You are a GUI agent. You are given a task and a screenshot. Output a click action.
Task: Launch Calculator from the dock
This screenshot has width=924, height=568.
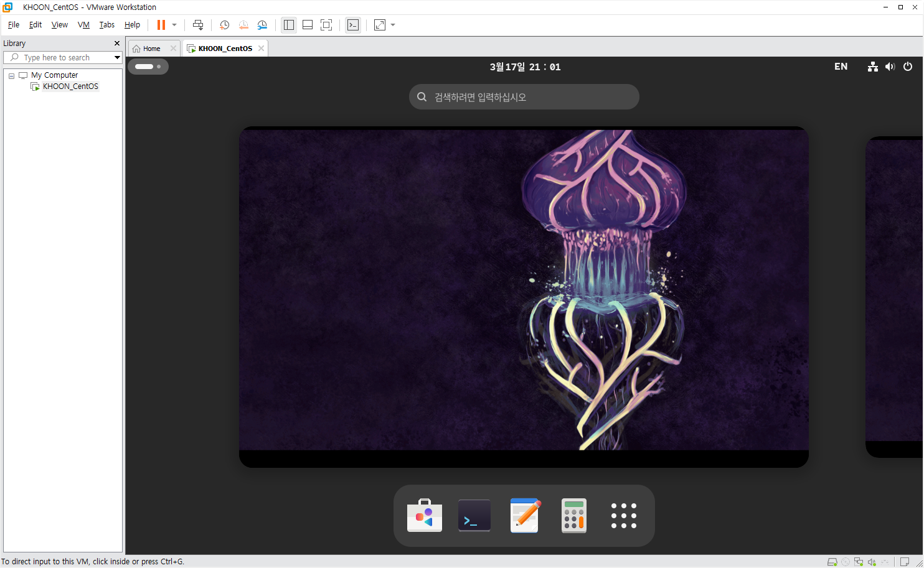click(x=574, y=516)
